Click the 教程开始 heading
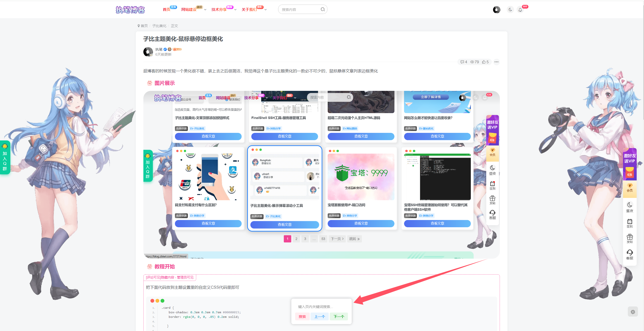644x331 pixels. click(165, 266)
